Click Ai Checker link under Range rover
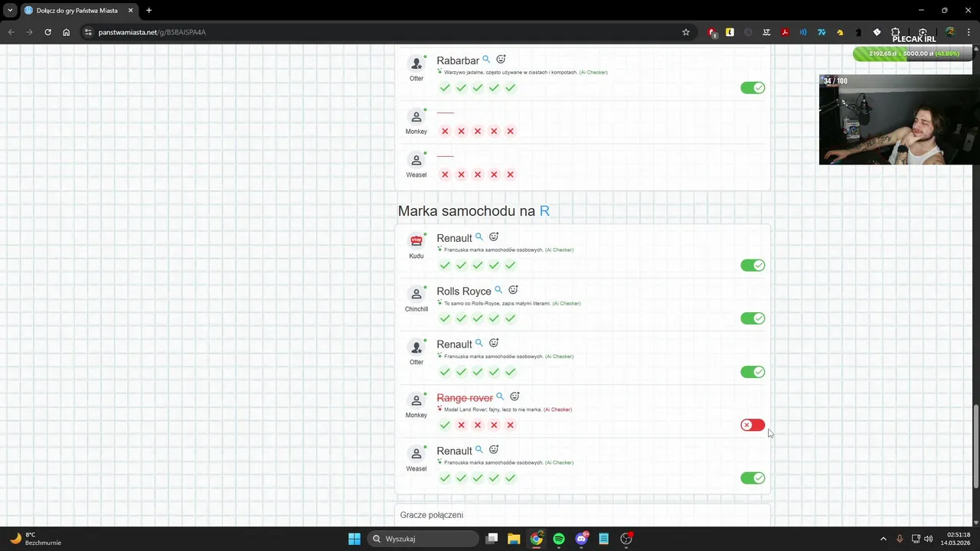 (x=557, y=409)
